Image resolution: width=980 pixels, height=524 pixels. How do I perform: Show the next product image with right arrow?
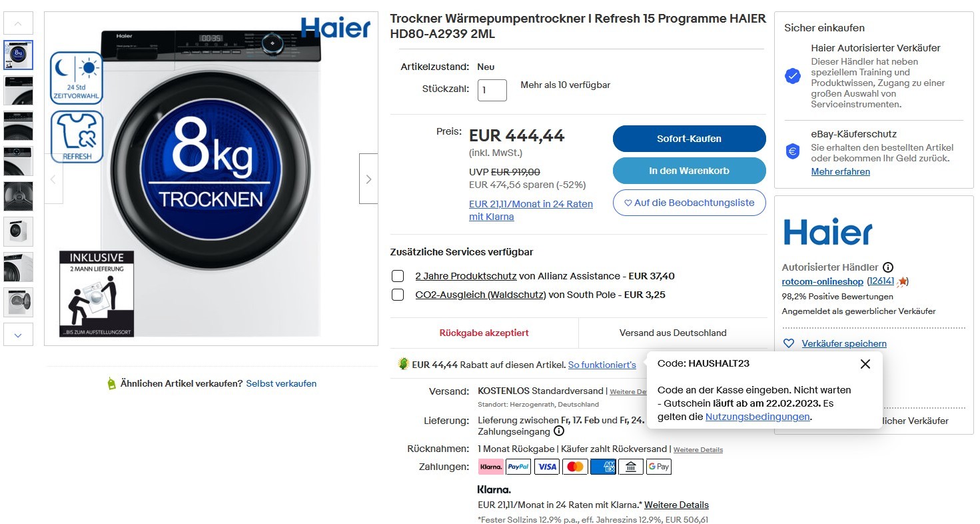click(368, 179)
